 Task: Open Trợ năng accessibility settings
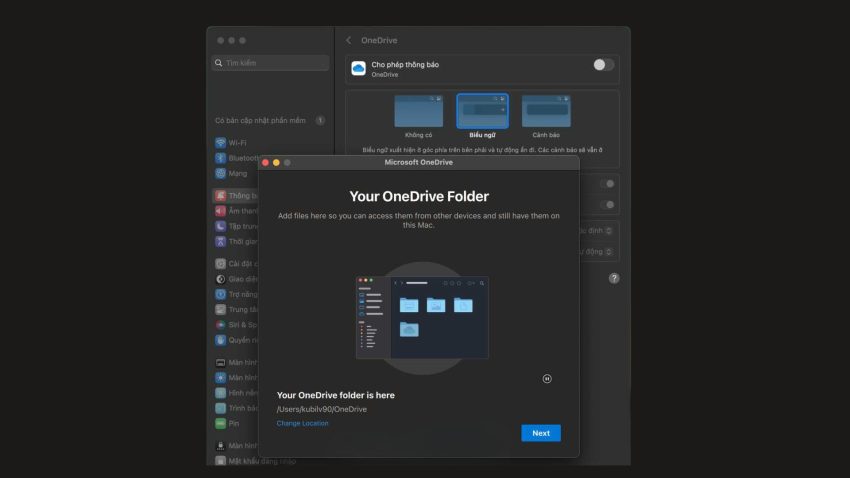(236, 294)
